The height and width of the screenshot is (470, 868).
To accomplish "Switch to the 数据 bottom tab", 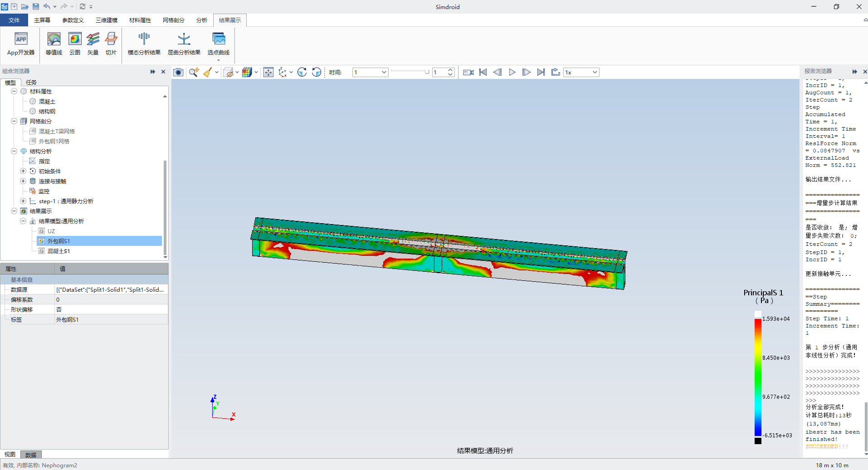I will [x=31, y=455].
